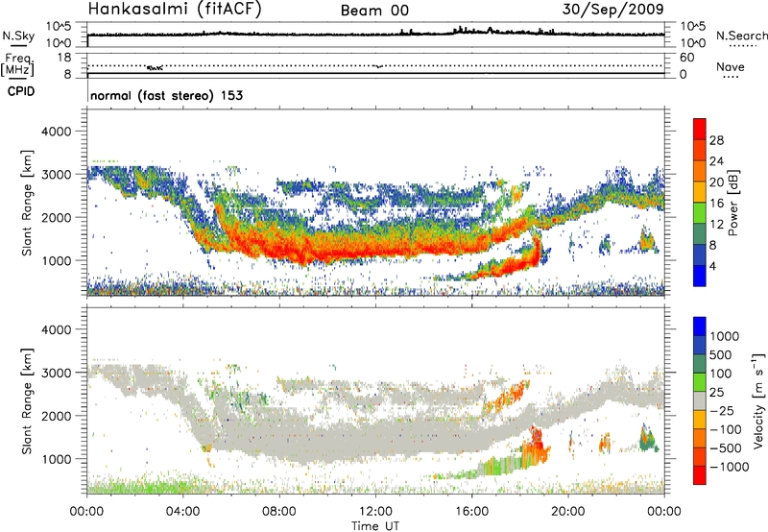The image size is (768, 532).
Task: Select the "500" value on Velocity scale
Action: click(721, 355)
